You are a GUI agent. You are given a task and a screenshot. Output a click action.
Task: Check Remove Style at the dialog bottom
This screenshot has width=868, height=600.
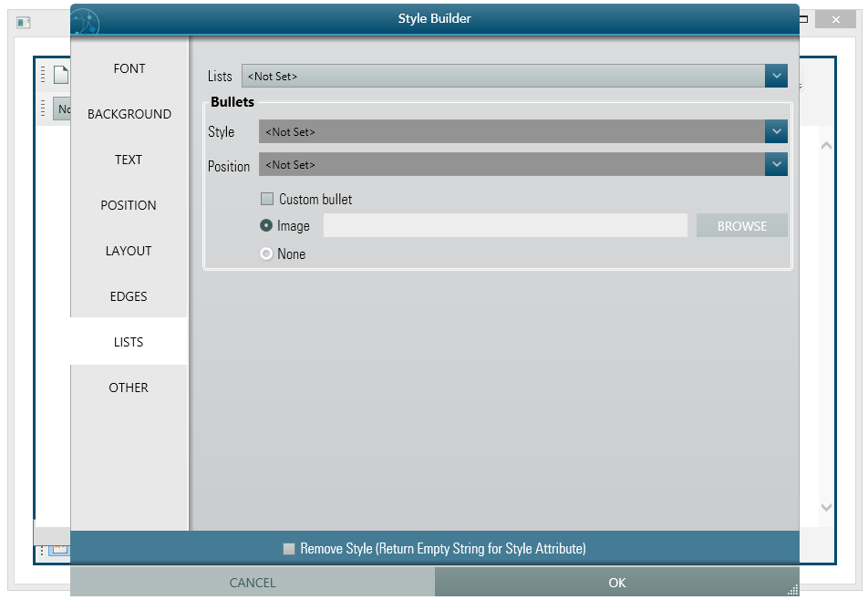click(289, 548)
